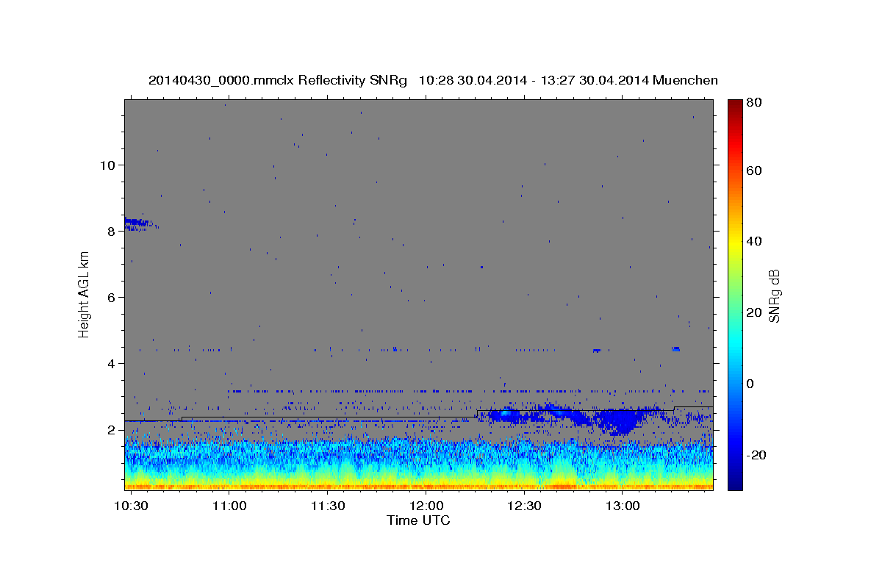Click the blue echo patch at 8 km

(139, 223)
